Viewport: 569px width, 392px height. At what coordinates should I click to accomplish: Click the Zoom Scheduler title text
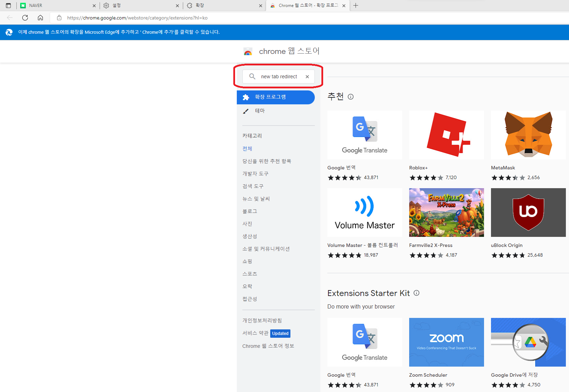pos(428,375)
